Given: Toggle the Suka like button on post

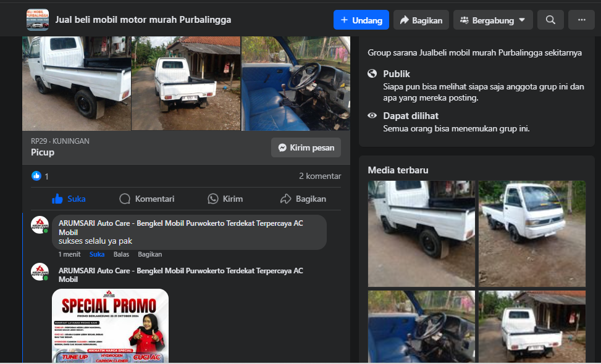Looking at the screenshot, I should 69,199.
